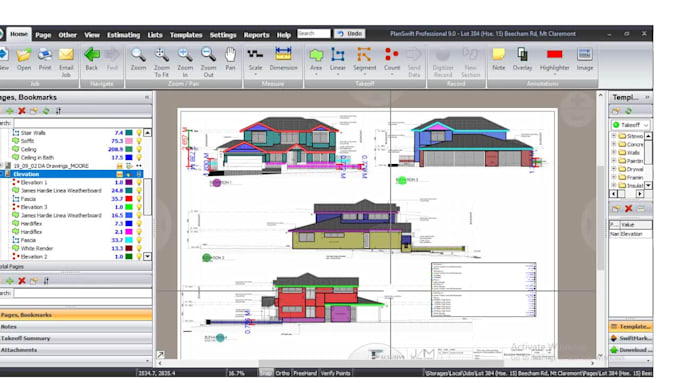Toggle lightbulb visibility for Ceiling in Bath

tap(139, 157)
